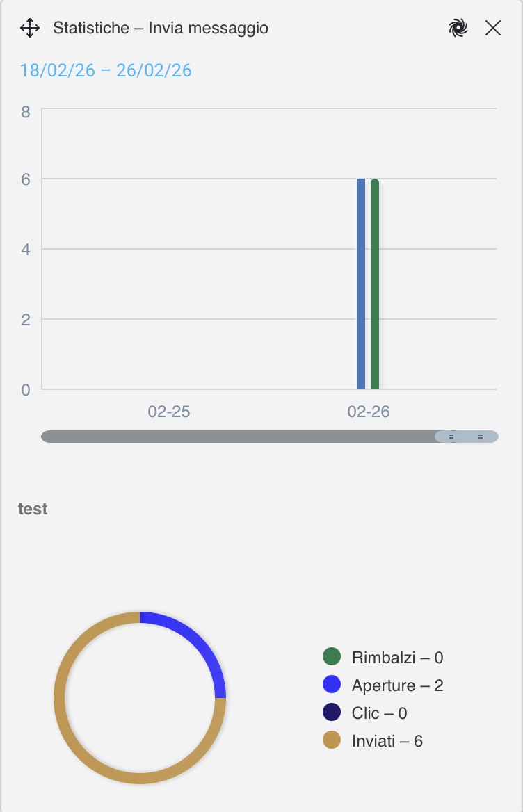523x812 pixels.
Task: Toggle the Clic dark navy legend dot
Action: pos(332,713)
